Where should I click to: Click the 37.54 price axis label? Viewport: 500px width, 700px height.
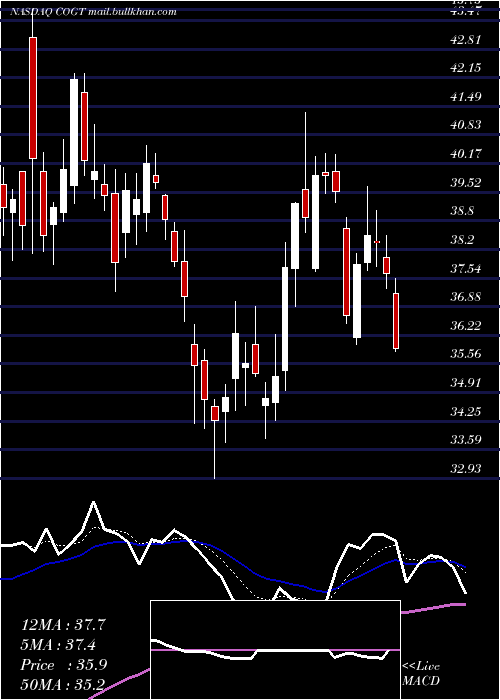click(466, 268)
